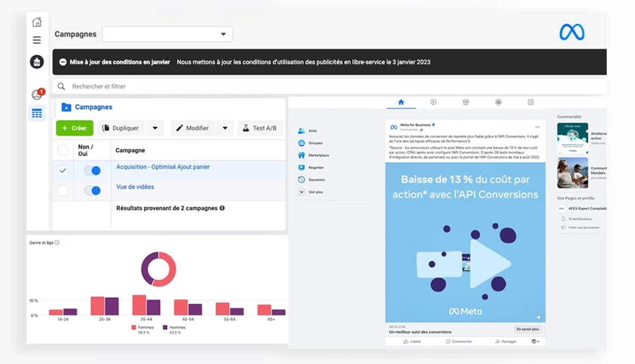Open the Campagnes selector dropdown

tap(167, 34)
